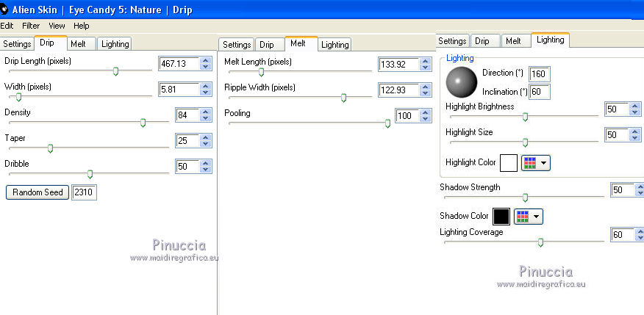Decrease Width (pixels) with down arrow
644x315 pixels.
205,93
